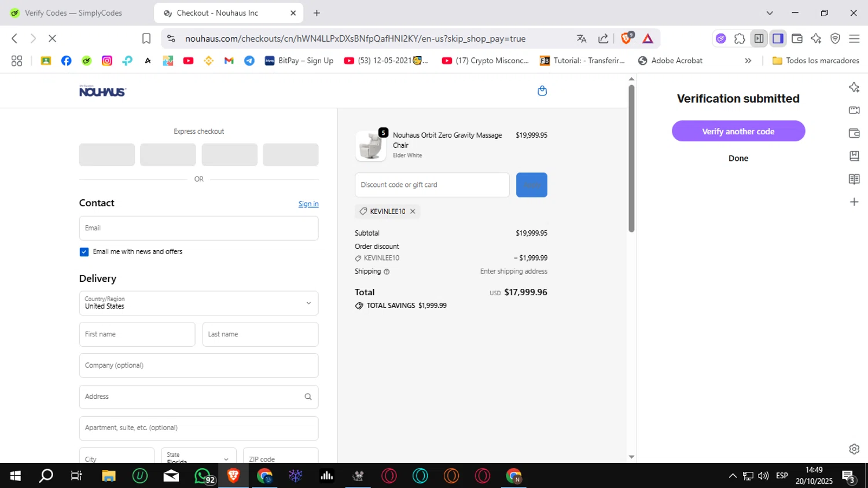Screen dimensions: 868x488
Task: Open a new browser tab
Action: 317,13
